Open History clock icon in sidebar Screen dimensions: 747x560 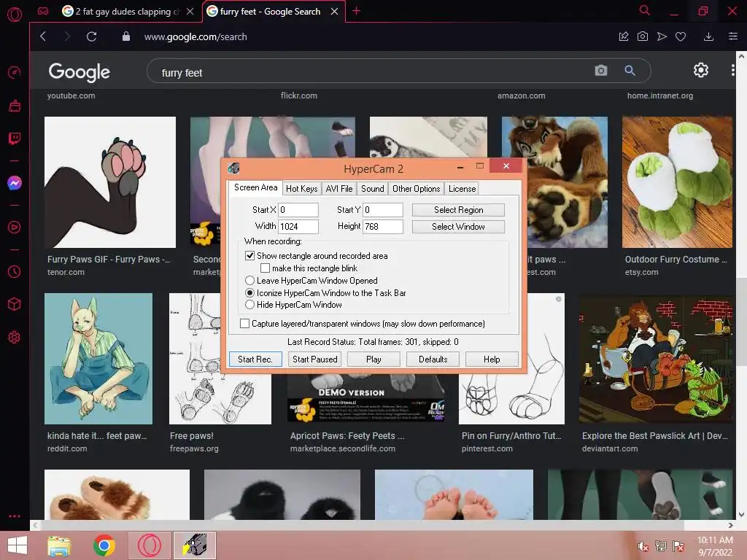pyautogui.click(x=15, y=271)
